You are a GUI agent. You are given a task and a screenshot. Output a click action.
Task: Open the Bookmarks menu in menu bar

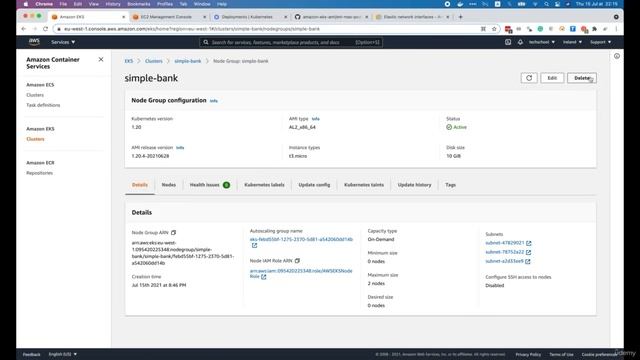point(139,4)
